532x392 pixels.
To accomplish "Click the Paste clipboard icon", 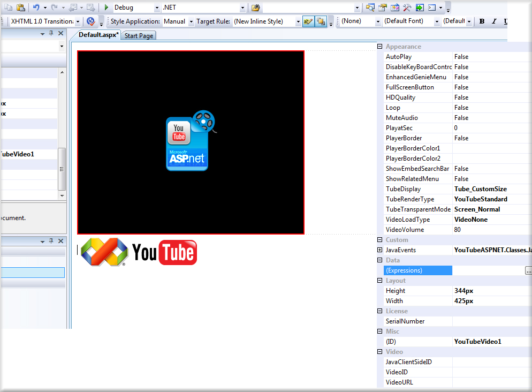I will (x=21, y=7).
